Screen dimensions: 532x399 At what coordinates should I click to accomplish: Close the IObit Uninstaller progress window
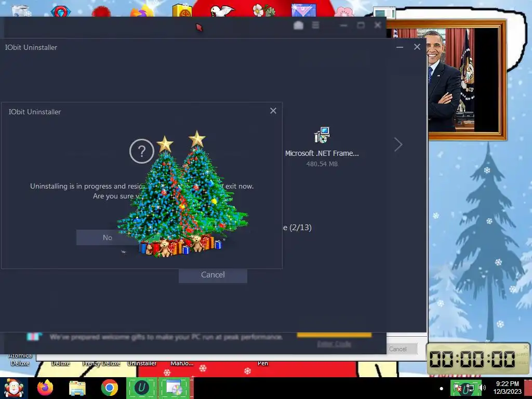(417, 47)
